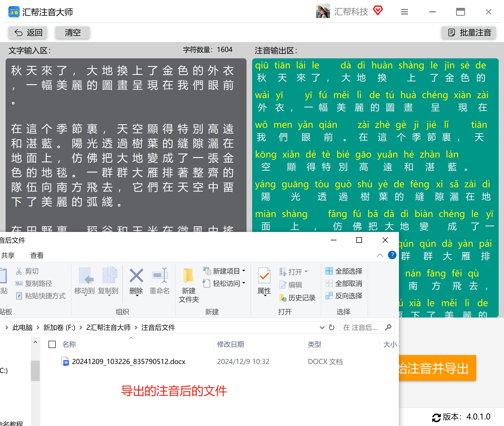Expand the 属性 dropdown arrow
Image resolution: width=504 pixels, height=426 pixels.
click(265, 296)
